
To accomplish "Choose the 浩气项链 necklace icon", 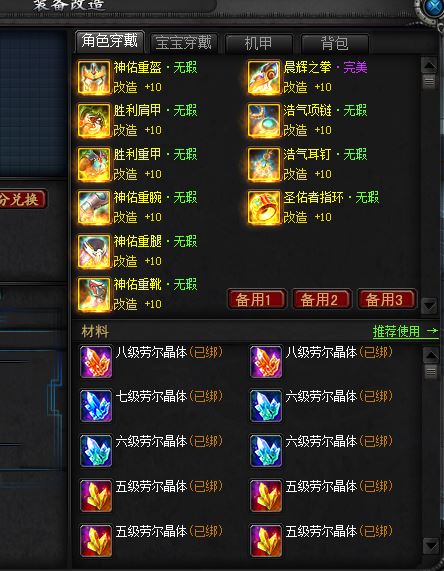I will point(264,121).
